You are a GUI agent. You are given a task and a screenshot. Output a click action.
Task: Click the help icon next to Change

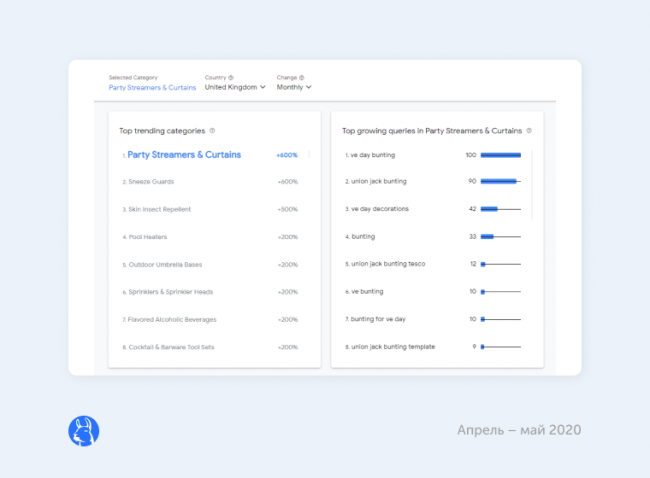point(302,77)
